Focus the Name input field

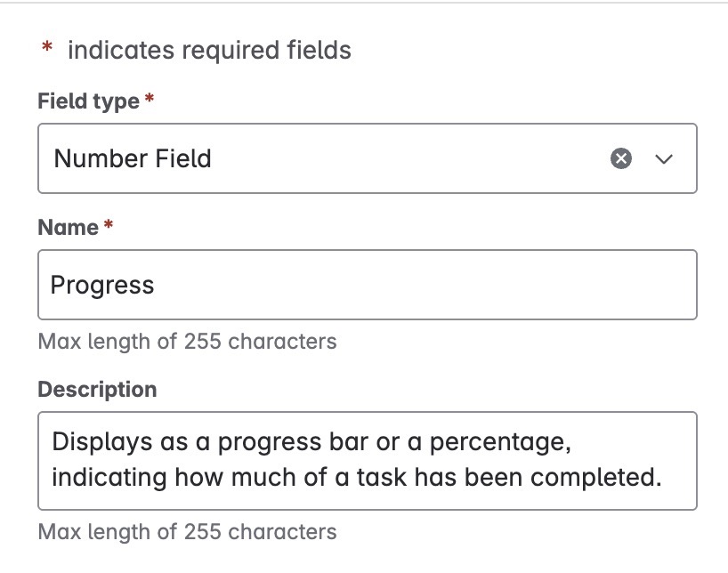pyautogui.click(x=367, y=285)
